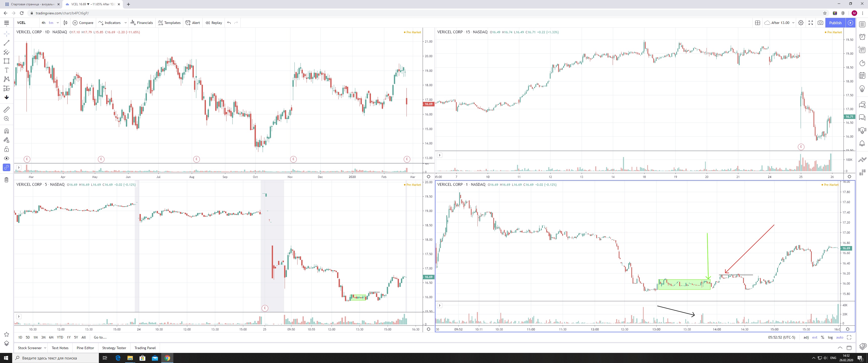Select the Text annotation tool
Screen dimensions: 868x363
[x=6, y=70]
